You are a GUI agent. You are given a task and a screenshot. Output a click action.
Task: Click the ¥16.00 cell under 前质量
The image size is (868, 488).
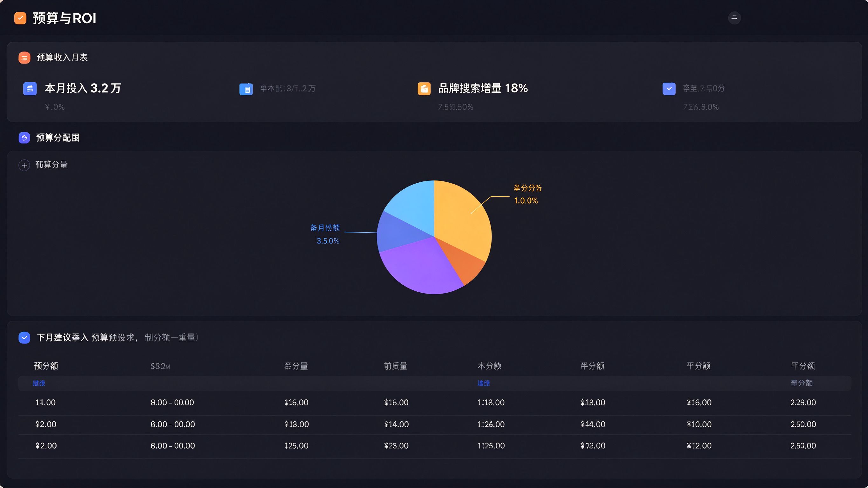[396, 403]
